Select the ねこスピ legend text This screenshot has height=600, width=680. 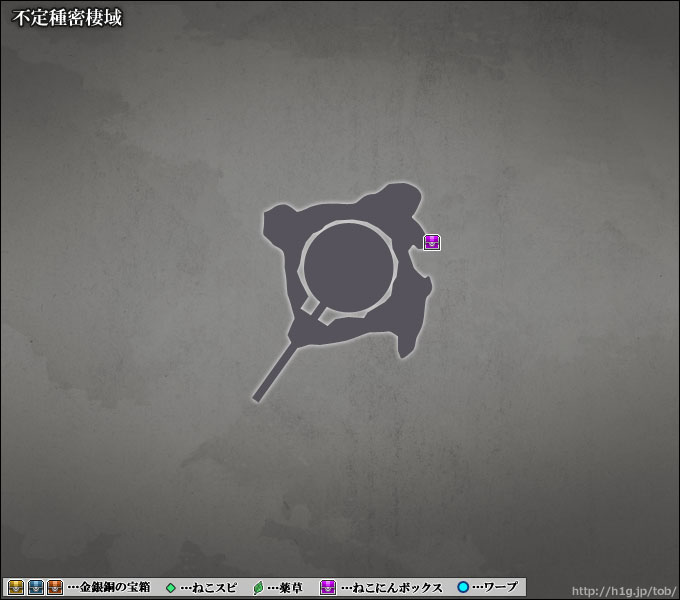click(x=209, y=587)
